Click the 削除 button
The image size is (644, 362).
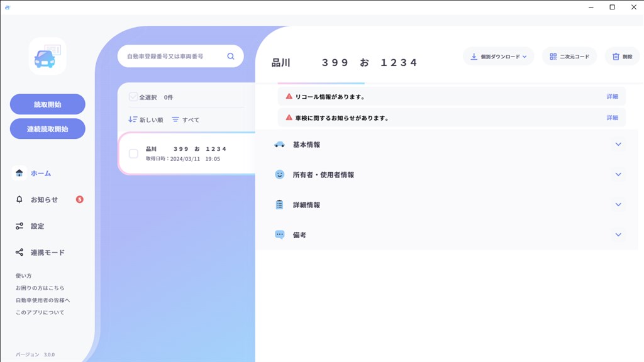(x=622, y=57)
